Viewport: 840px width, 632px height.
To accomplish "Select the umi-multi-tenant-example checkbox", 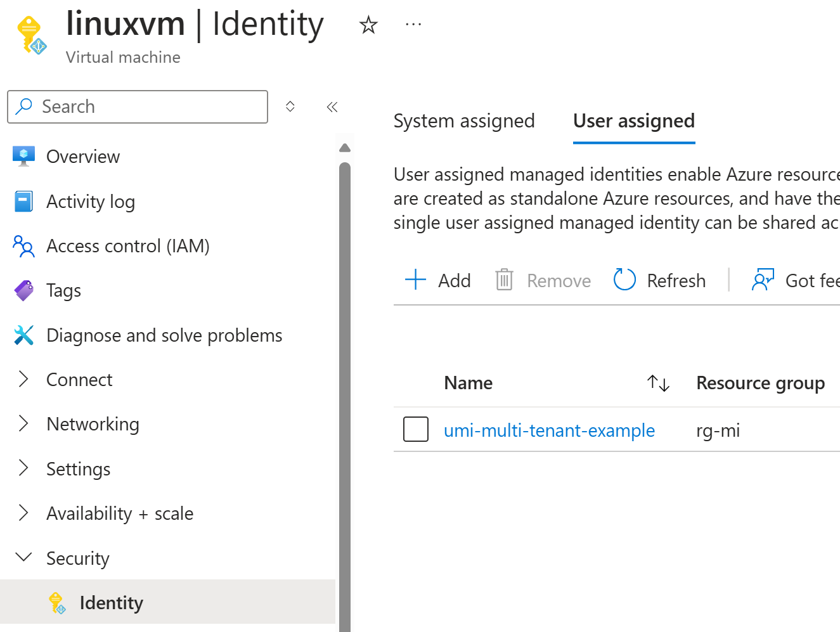I will 416,429.
